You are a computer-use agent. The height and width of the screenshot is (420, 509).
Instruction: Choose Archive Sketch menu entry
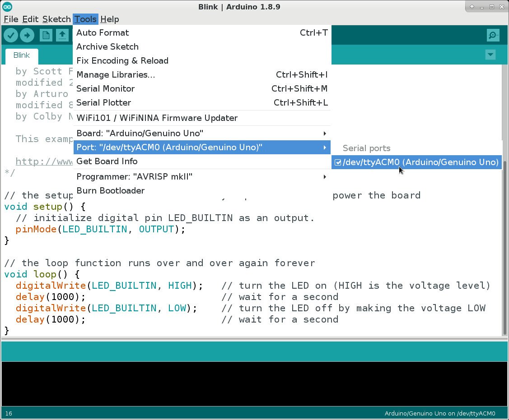[201, 47]
